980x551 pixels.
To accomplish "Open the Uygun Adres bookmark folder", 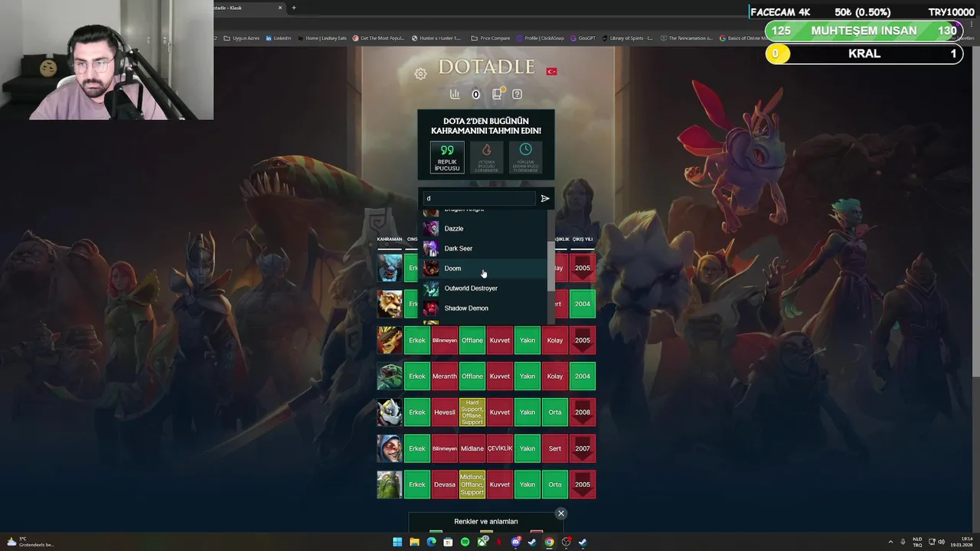I will point(242,37).
